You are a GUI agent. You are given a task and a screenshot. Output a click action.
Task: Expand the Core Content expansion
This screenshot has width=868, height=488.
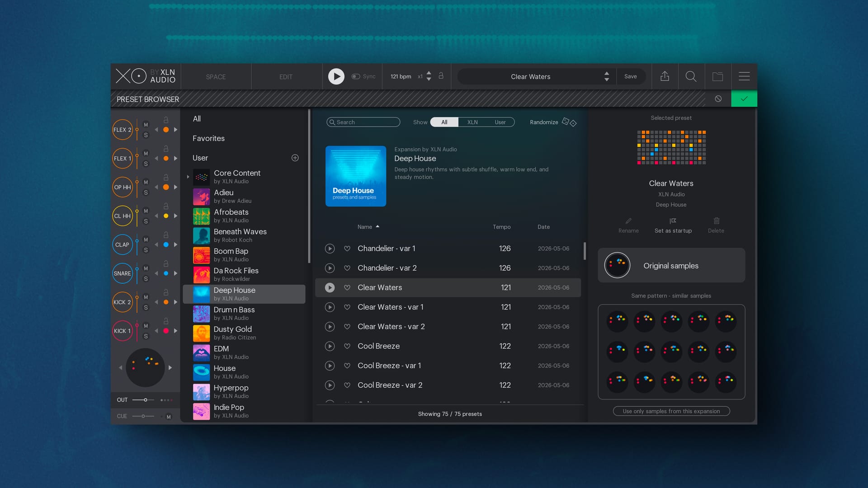(188, 177)
